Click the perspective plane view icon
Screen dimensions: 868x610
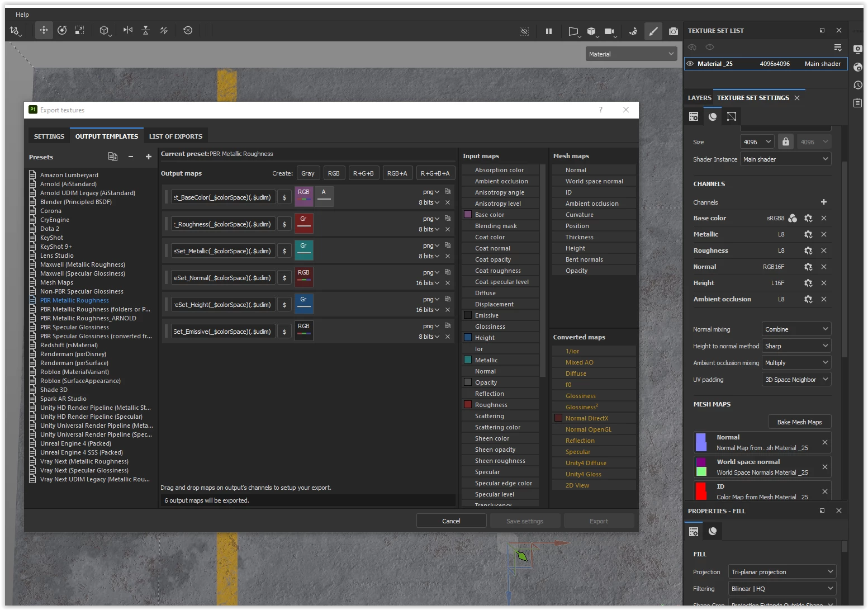point(573,31)
